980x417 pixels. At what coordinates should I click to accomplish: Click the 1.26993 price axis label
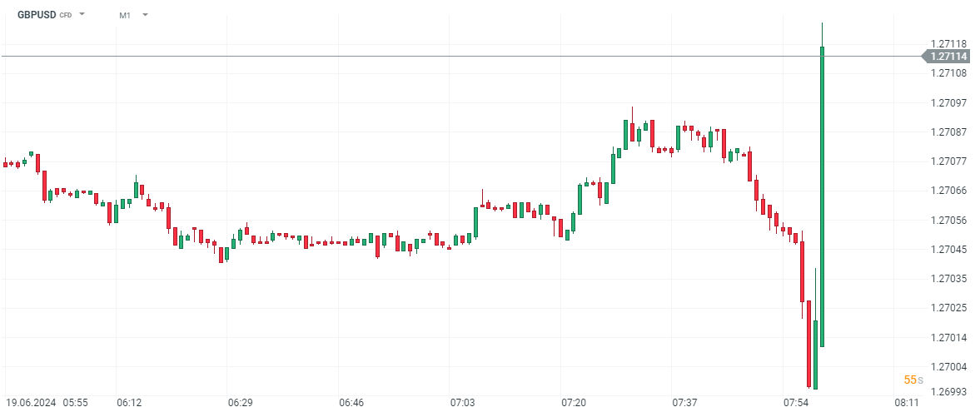coord(948,391)
